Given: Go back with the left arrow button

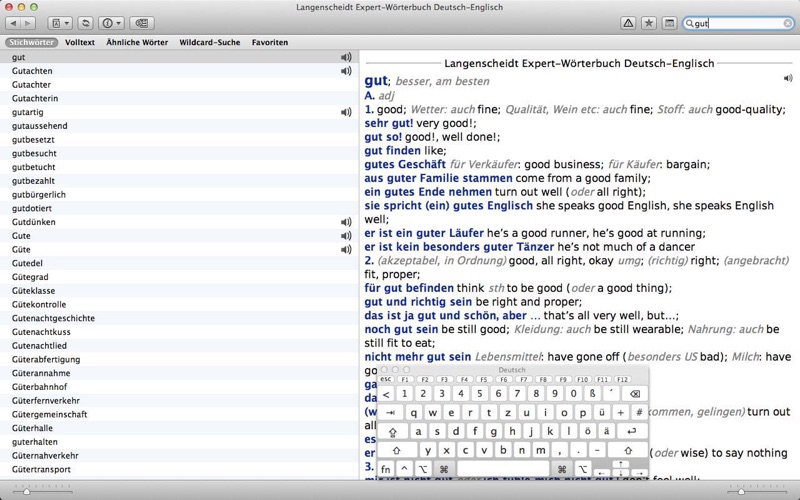Looking at the screenshot, I should coord(13,23).
